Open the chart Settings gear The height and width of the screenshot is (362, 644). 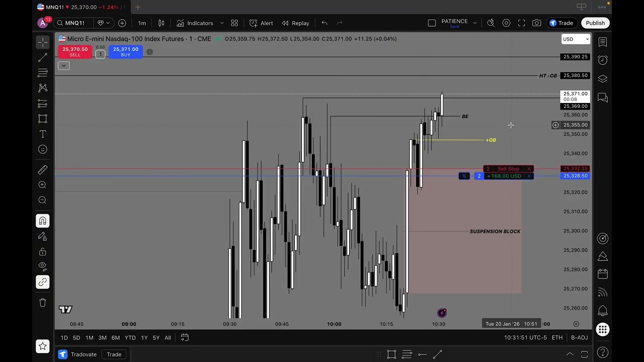506,23
